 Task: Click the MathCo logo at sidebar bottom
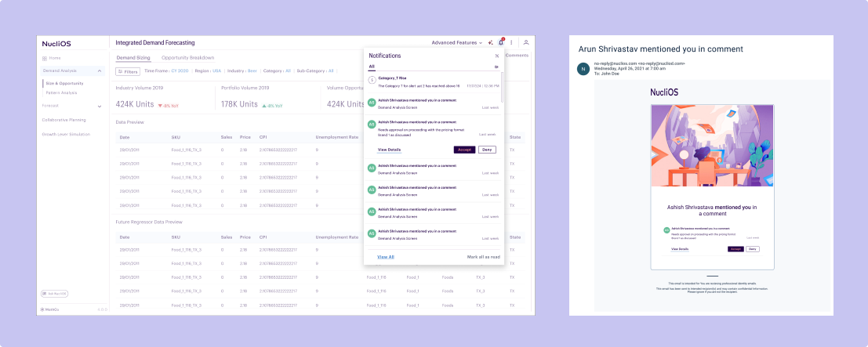(50, 309)
